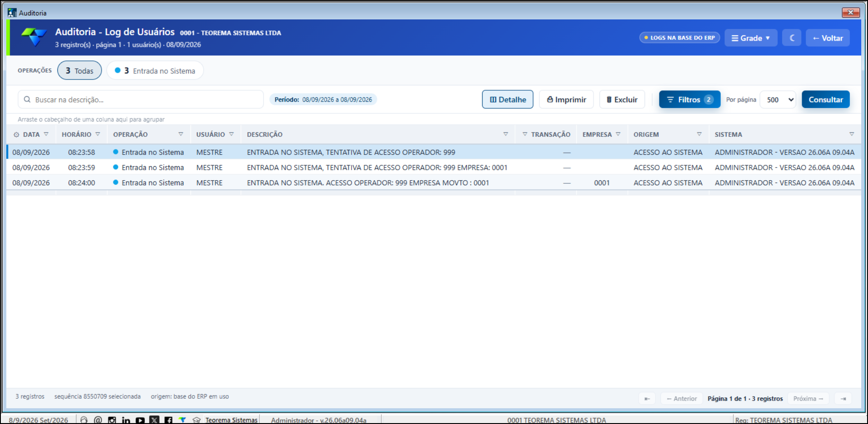Image resolution: width=868 pixels, height=424 pixels.
Task: Open the Filtros panel
Action: pyautogui.click(x=689, y=99)
